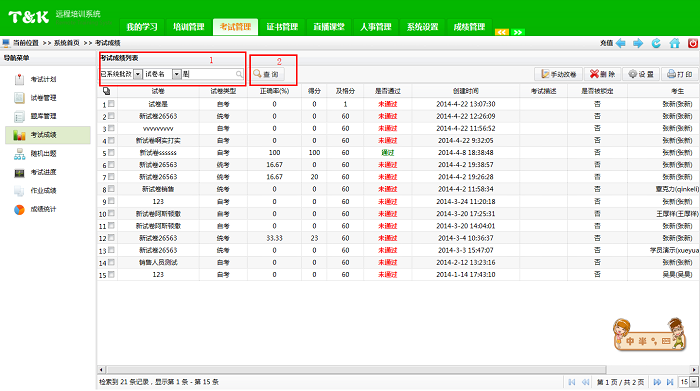The image size is (700, 391).
Task: Click the date 2014-4-22 13:07:30 cell
Action: pyautogui.click(x=466, y=104)
